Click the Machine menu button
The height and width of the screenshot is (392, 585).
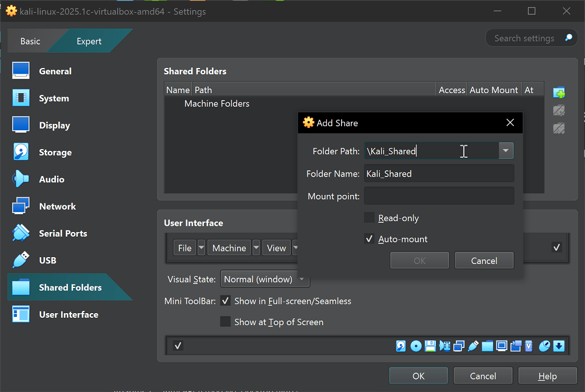click(x=229, y=248)
